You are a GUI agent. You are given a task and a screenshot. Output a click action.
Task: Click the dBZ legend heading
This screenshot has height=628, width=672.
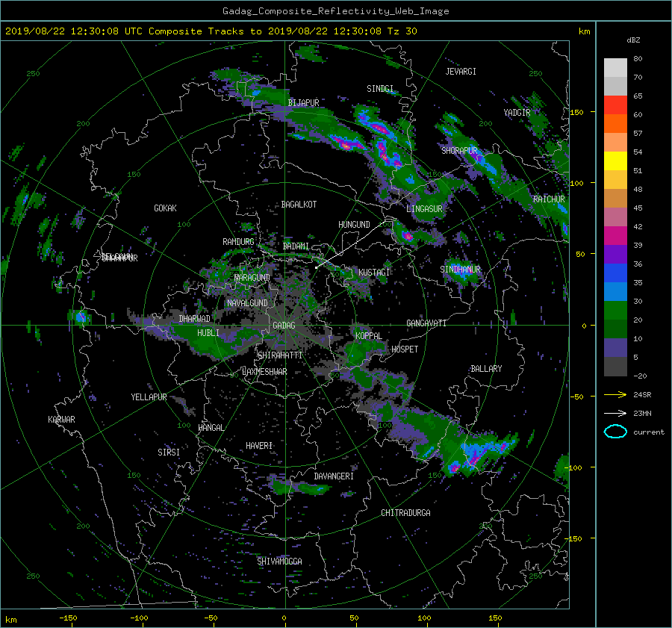[633, 40]
